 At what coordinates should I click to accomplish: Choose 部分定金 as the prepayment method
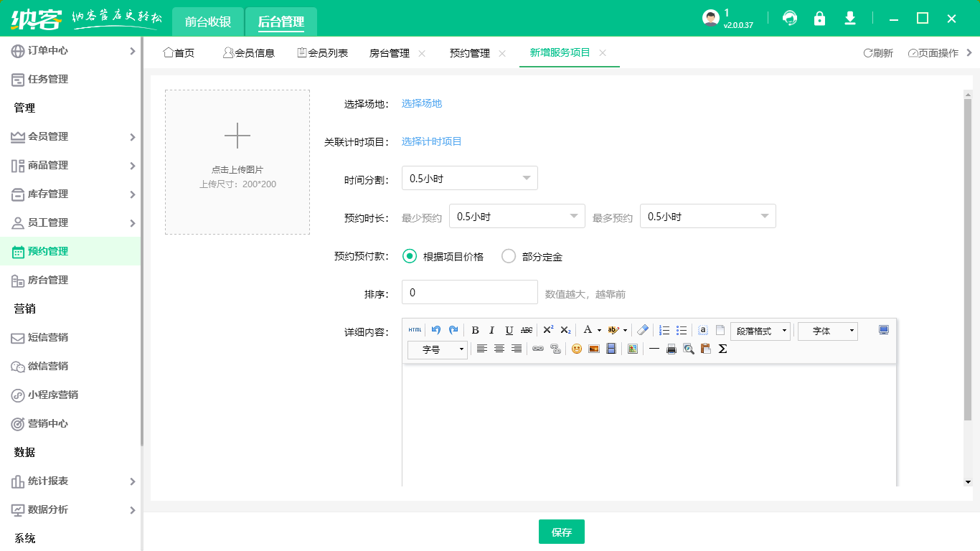click(509, 256)
